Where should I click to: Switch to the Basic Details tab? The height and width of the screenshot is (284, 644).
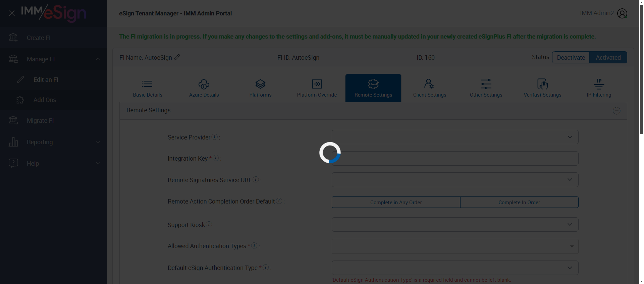pyautogui.click(x=148, y=88)
